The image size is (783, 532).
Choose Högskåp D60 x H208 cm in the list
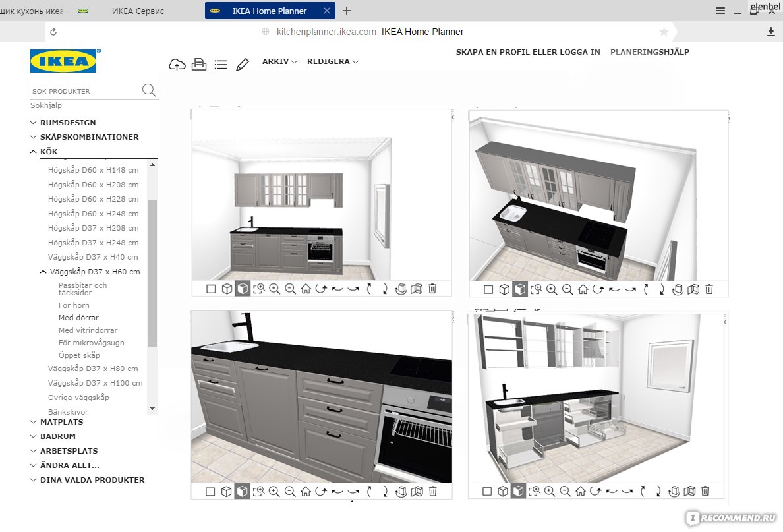click(x=94, y=185)
